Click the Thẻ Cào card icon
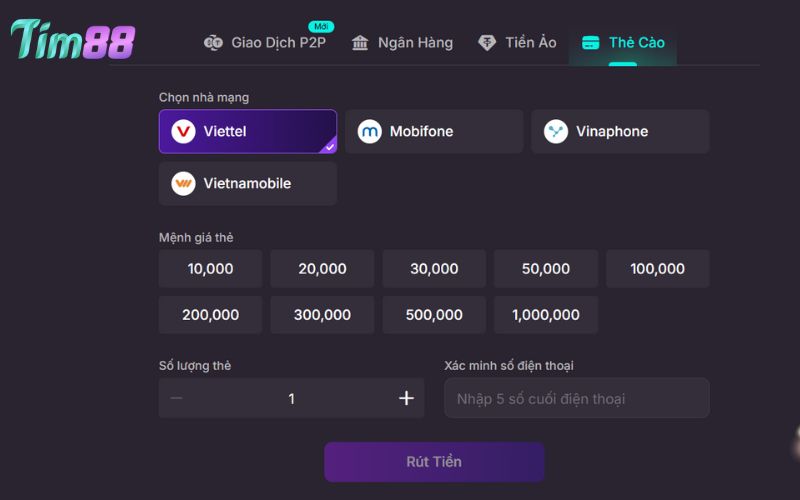 point(591,43)
